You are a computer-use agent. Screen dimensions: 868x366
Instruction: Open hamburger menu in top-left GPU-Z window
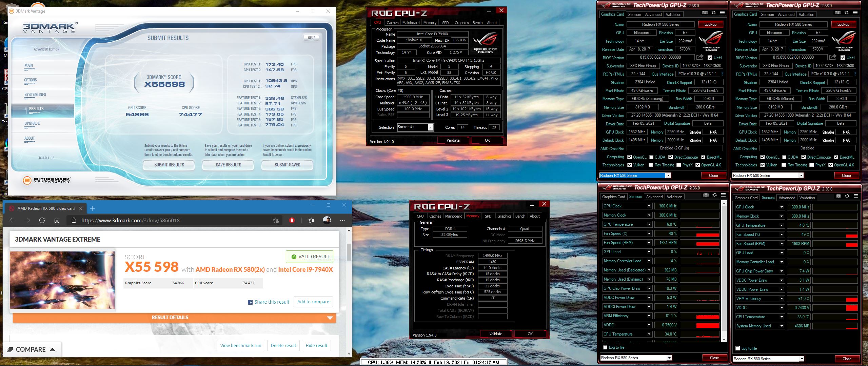tap(722, 13)
